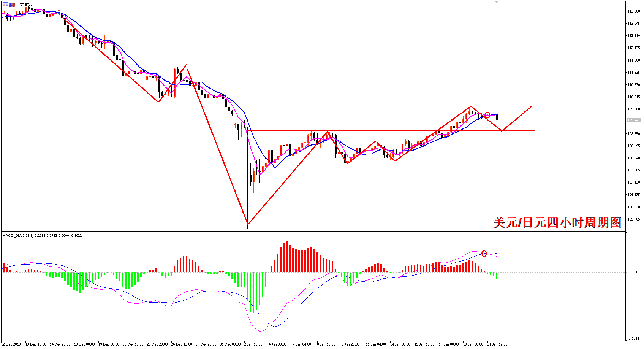Click the red sell arrow near 14 Dec
This screenshot has width=644, height=349.
point(59,10)
